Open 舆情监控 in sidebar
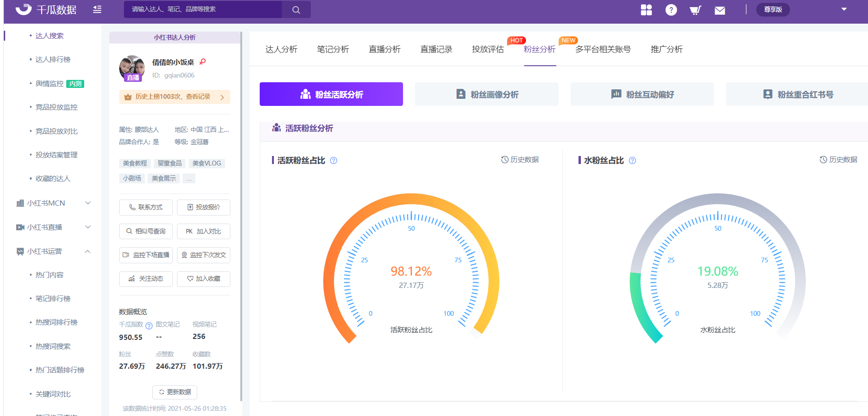The width and height of the screenshot is (868, 416). point(49,84)
